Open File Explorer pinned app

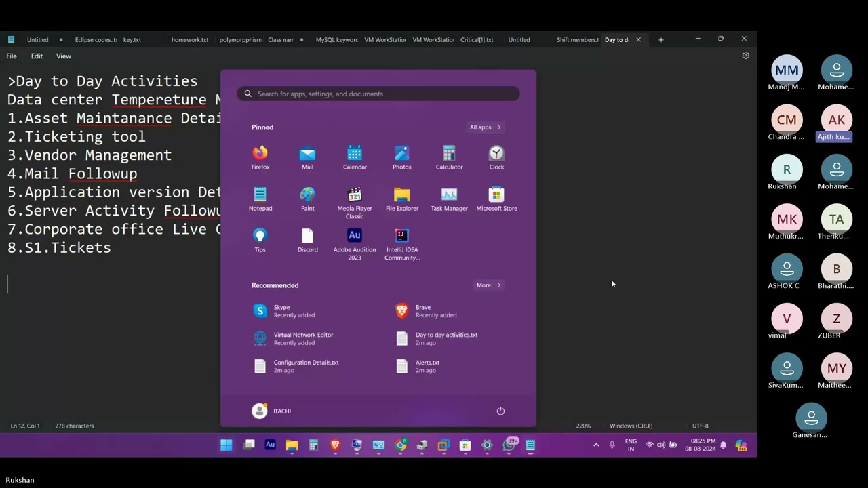click(402, 199)
